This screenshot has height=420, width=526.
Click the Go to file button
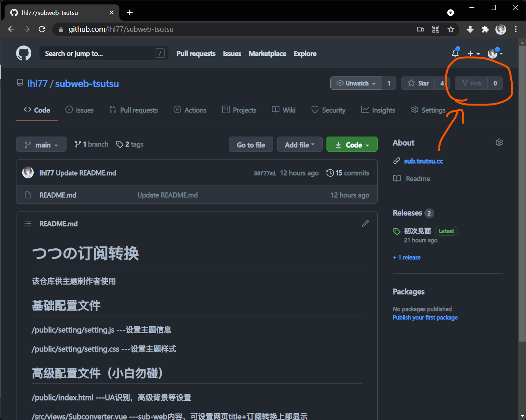coord(251,144)
